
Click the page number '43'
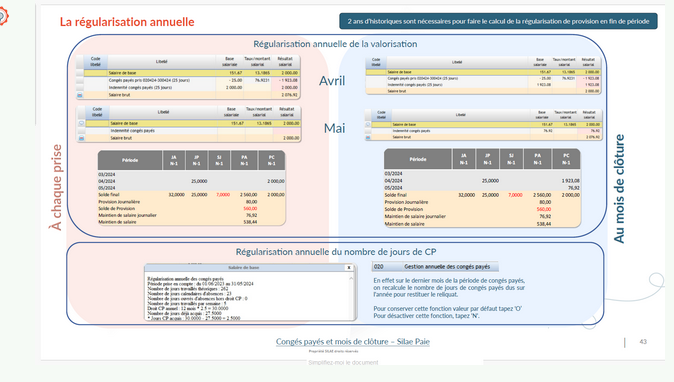tap(643, 342)
